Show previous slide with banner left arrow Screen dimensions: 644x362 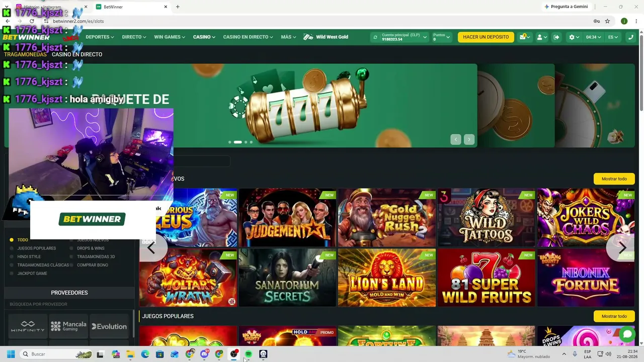(456, 140)
